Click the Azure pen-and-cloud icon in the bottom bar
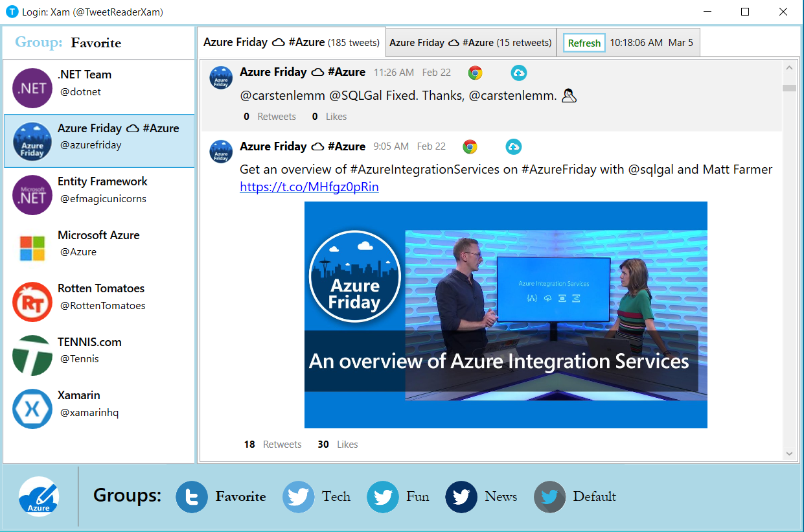The width and height of the screenshot is (804, 532). pyautogui.click(x=39, y=497)
